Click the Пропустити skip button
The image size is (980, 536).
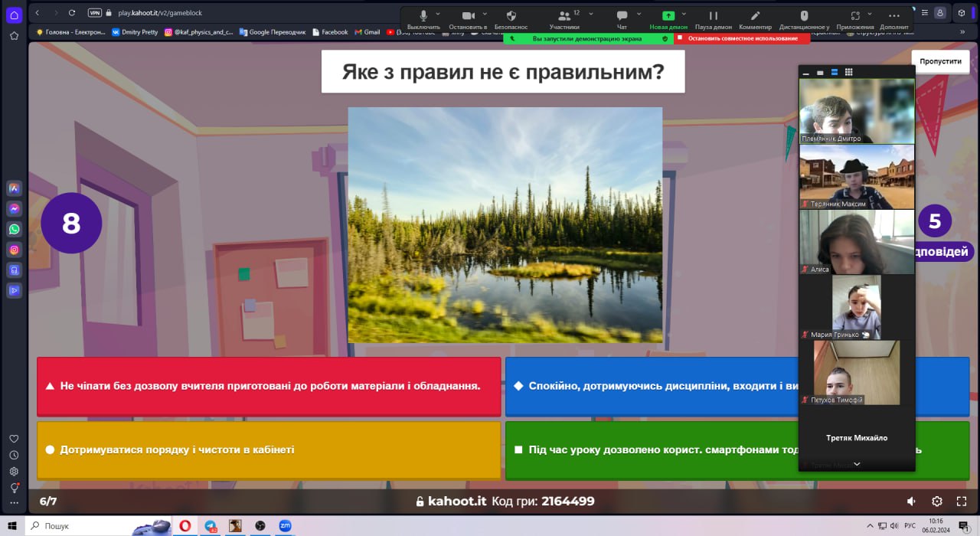click(x=940, y=62)
